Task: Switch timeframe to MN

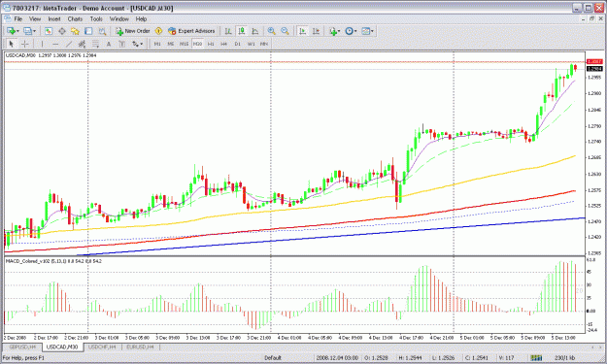Action: click(264, 44)
